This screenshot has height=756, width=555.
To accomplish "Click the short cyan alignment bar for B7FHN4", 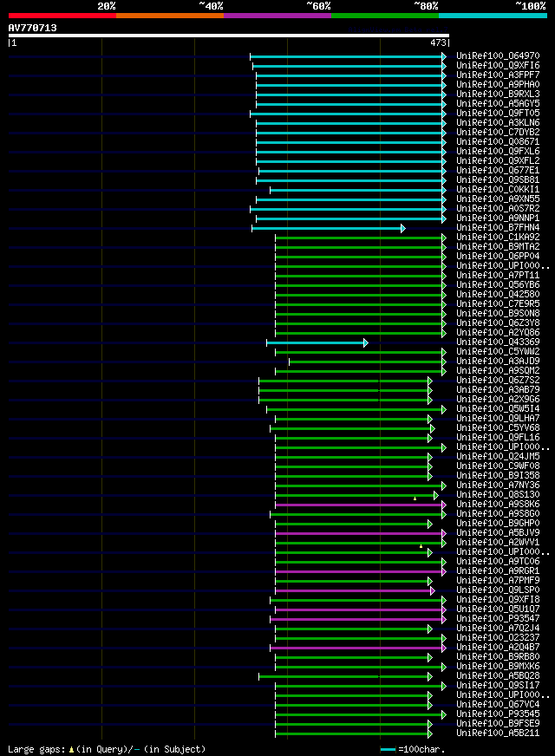I will pos(329,228).
